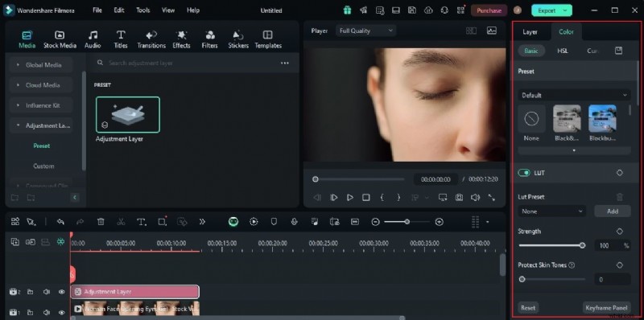Viewport: 644px width, 320px height.
Task: Open the Stickers tab
Action: click(x=238, y=39)
